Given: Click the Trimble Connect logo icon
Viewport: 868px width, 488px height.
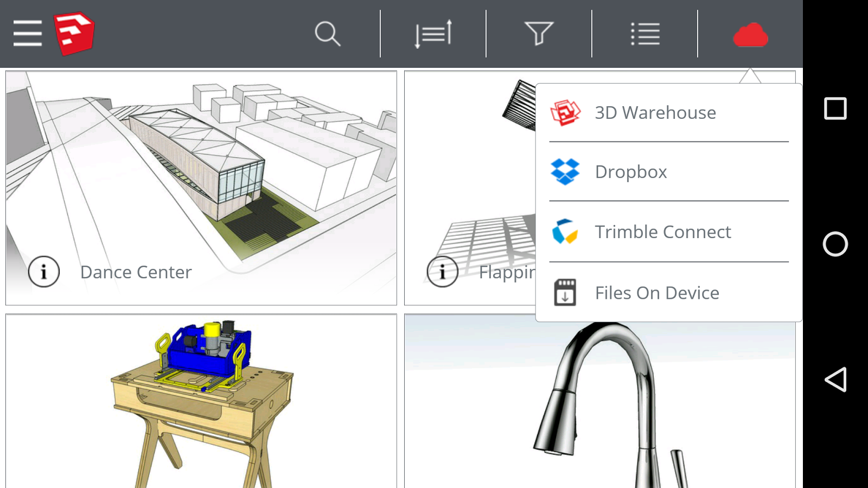Looking at the screenshot, I should tap(565, 232).
